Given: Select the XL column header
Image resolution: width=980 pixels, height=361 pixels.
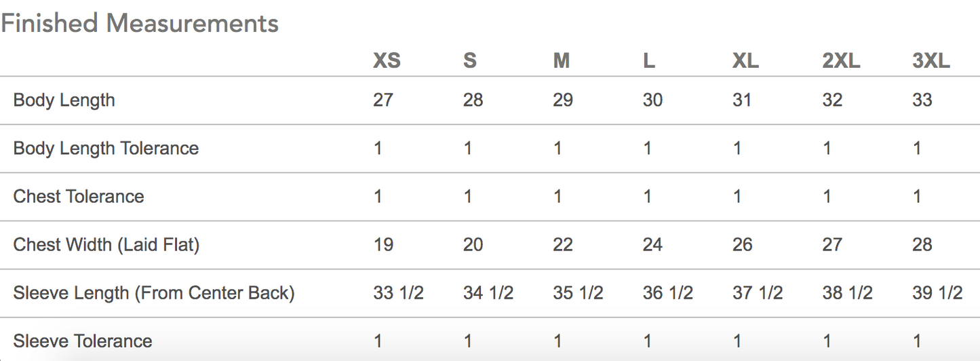Looking at the screenshot, I should pyautogui.click(x=745, y=61).
